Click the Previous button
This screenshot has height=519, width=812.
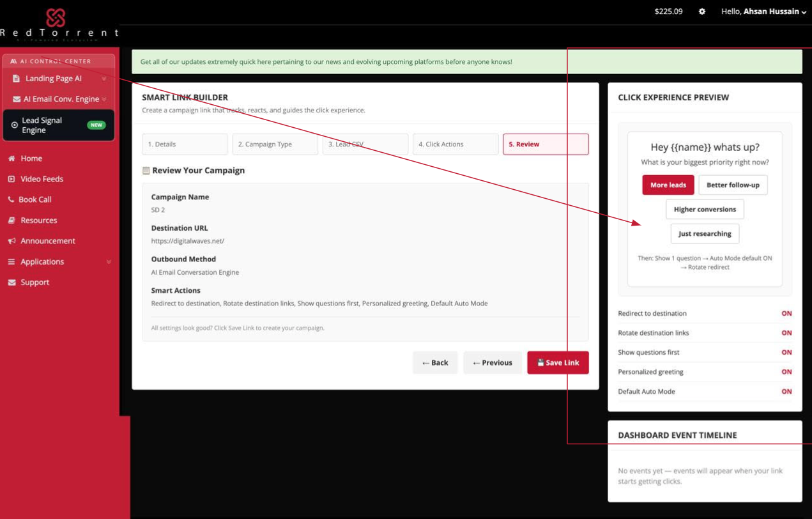[x=493, y=362]
